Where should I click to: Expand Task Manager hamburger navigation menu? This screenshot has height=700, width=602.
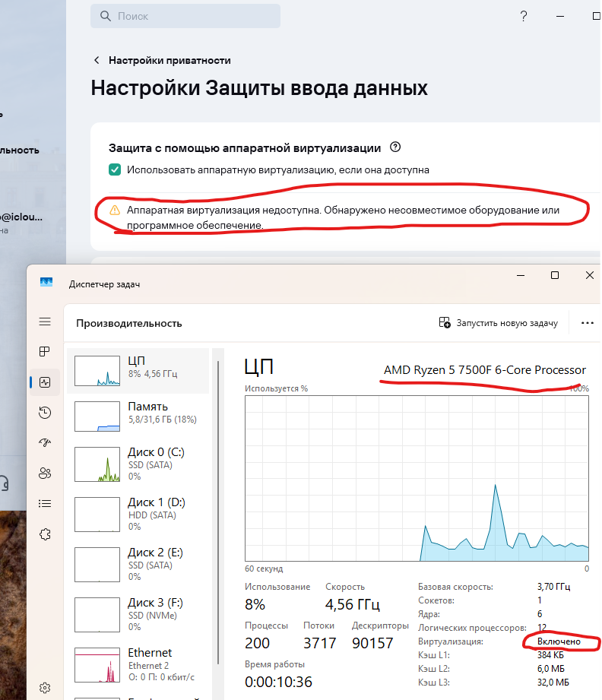(45, 322)
